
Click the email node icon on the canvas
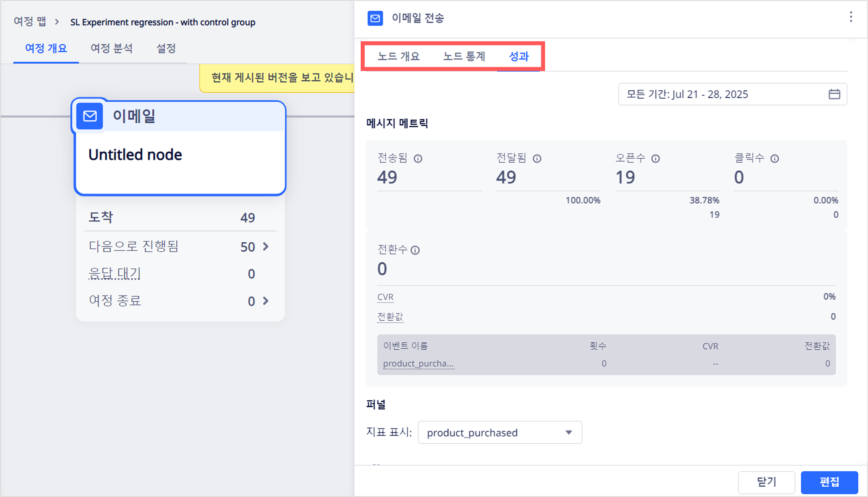[x=90, y=116]
